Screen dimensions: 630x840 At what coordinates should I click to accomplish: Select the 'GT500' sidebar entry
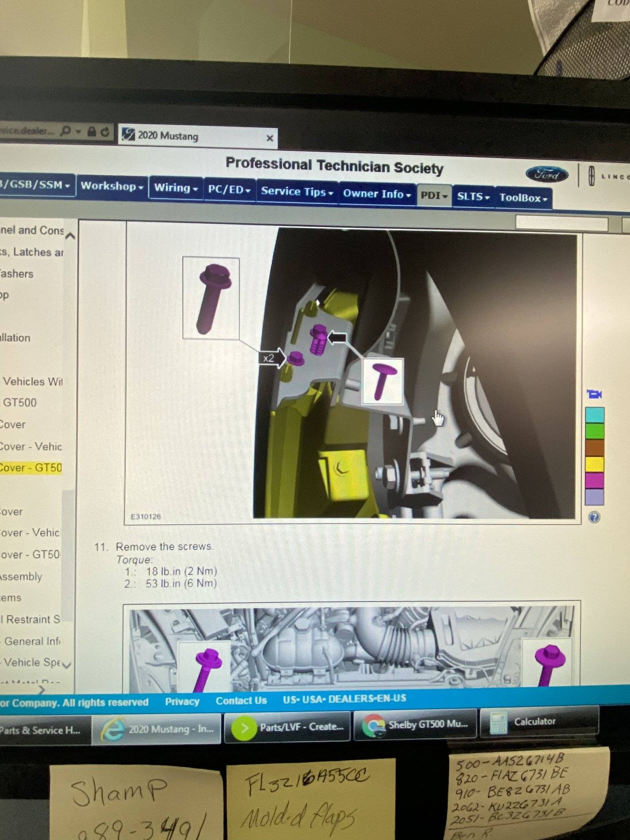(20, 403)
